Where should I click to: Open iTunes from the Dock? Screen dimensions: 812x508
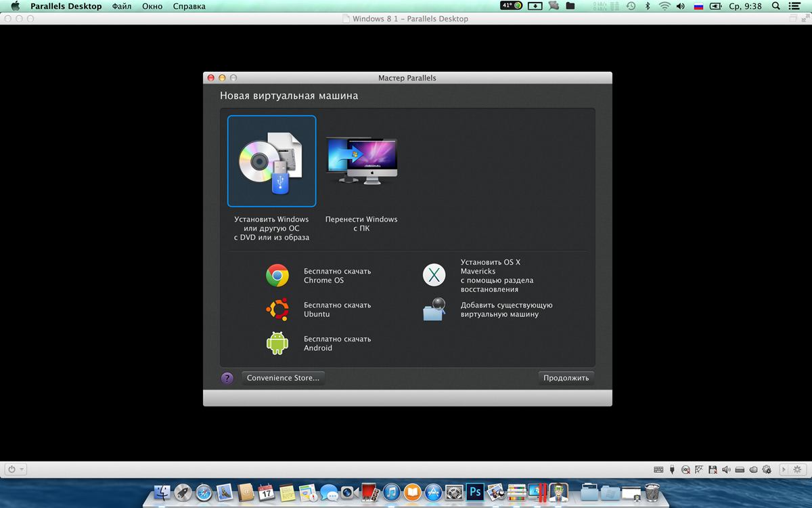[x=391, y=492]
